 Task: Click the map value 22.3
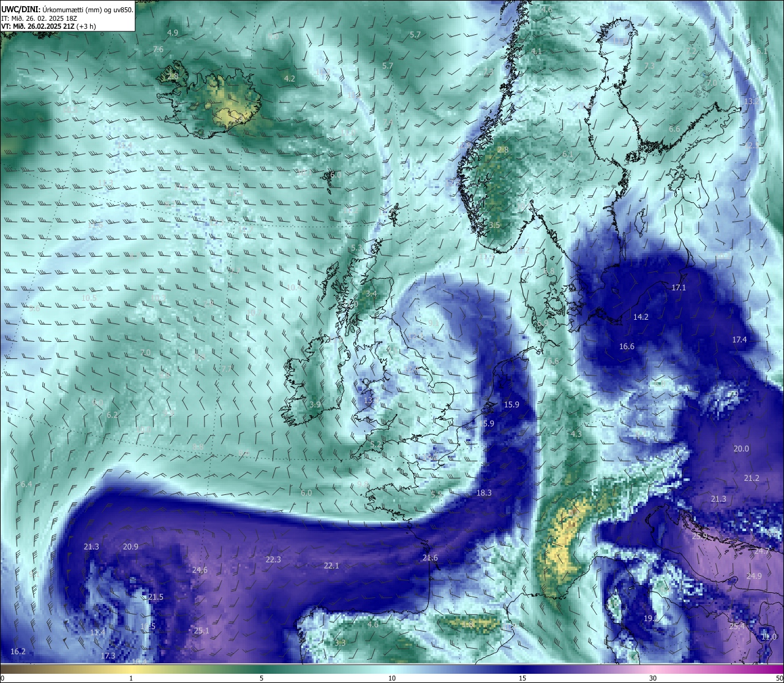[x=273, y=559]
